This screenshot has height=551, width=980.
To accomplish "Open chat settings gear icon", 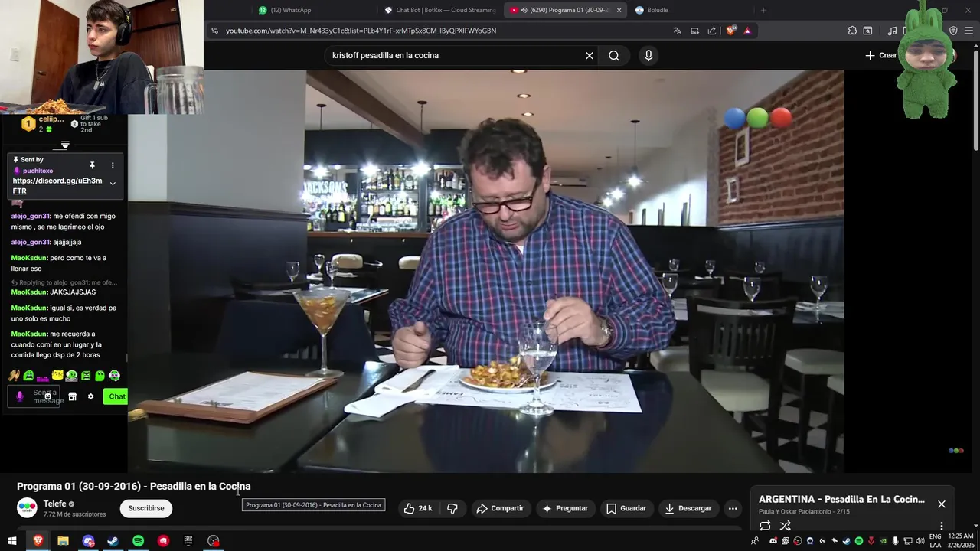I will click(x=90, y=396).
